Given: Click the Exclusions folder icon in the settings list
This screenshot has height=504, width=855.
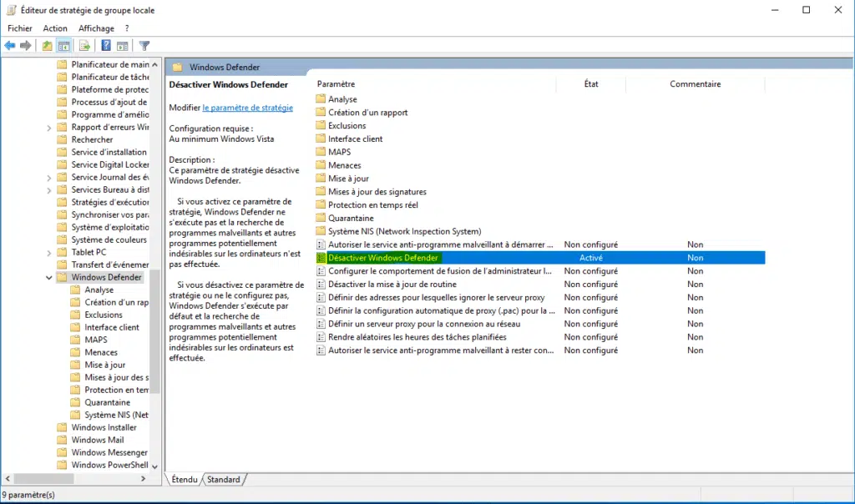Looking at the screenshot, I should pyautogui.click(x=321, y=125).
